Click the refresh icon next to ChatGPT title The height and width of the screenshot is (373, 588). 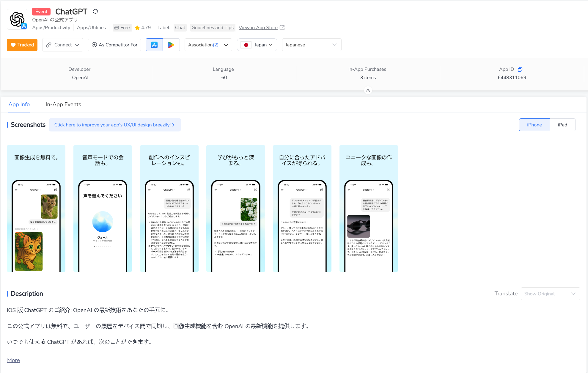(95, 11)
